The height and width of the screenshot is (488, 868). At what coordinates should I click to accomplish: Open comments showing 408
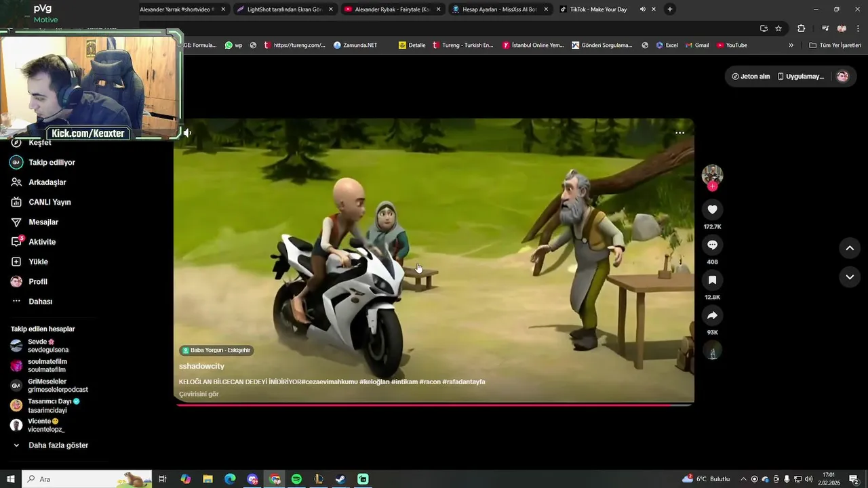pos(712,245)
